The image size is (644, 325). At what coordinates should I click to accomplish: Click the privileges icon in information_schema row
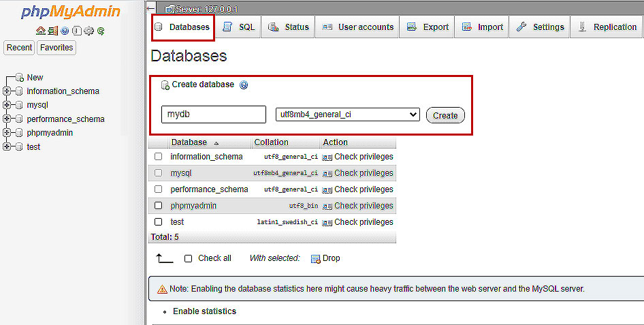[327, 157]
